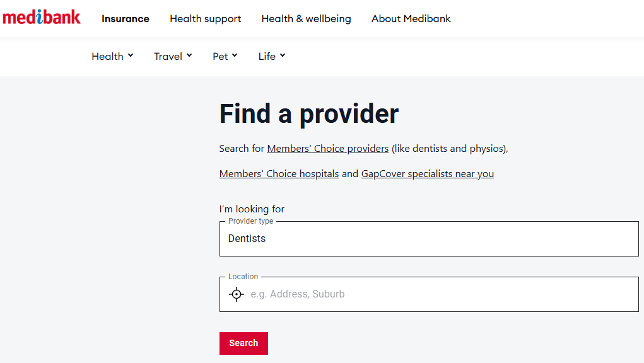Viewport: 644px width, 363px height.
Task: Click the "I'm looking for" label
Action: coord(252,209)
